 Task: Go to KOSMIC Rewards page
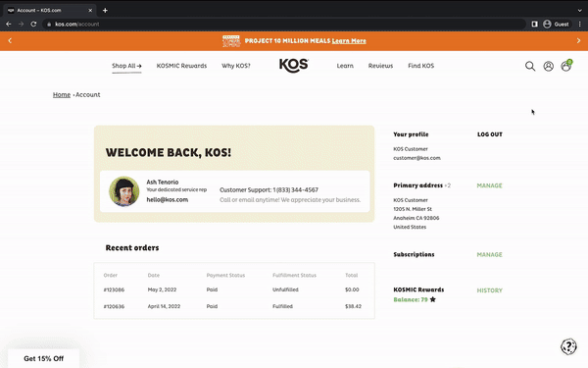[181, 66]
